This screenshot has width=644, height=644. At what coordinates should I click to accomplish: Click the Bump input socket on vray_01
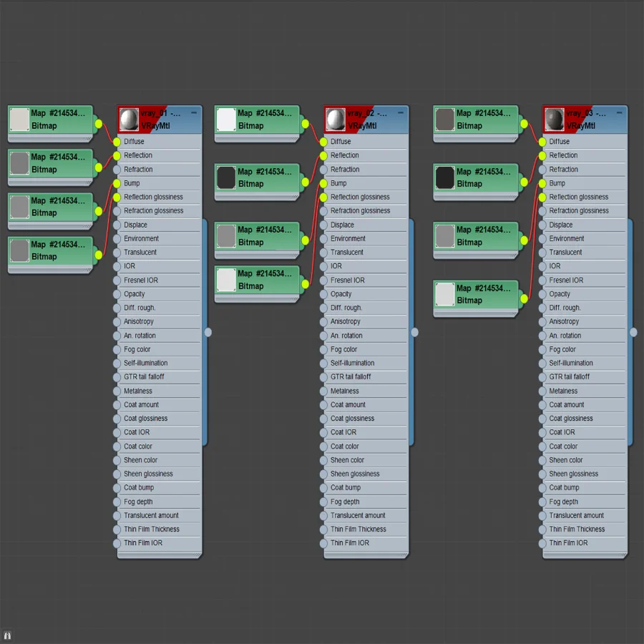click(x=117, y=184)
